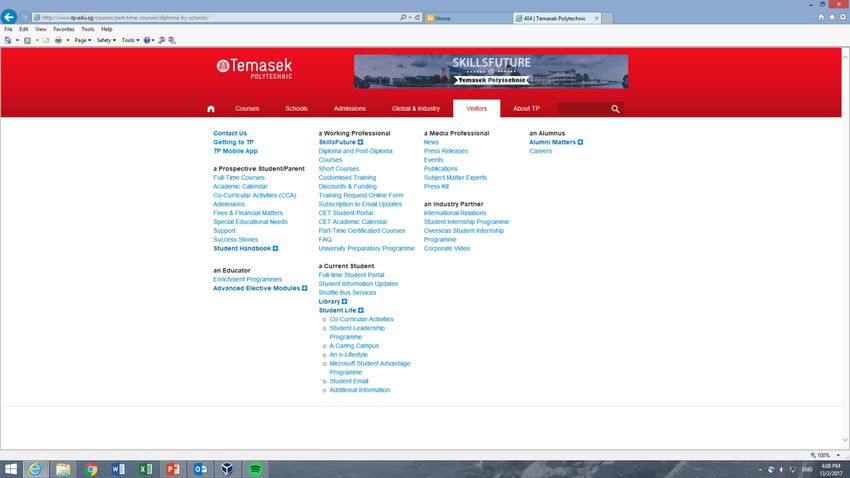850x478 pixels.
Task: Expand SkillsFuture plus icon
Action: tap(360, 142)
